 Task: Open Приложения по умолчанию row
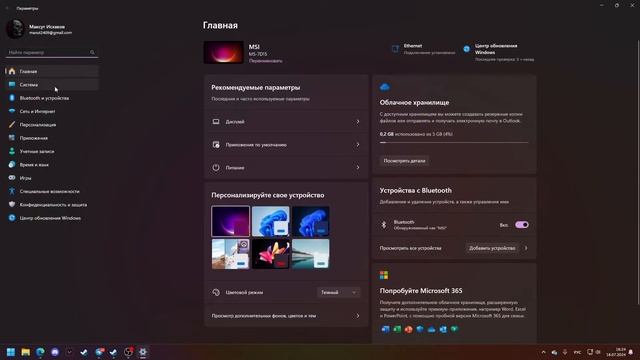[x=286, y=144]
